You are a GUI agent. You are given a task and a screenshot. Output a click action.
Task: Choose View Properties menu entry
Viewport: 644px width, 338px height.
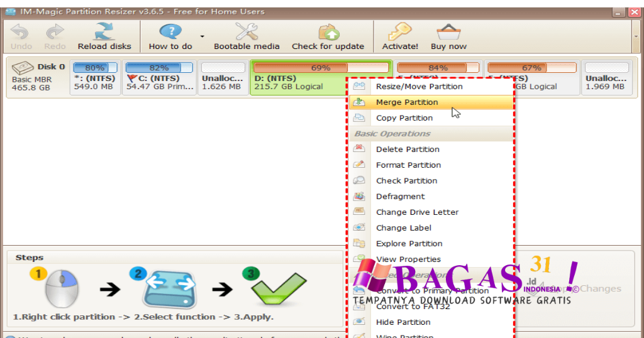click(431, 259)
